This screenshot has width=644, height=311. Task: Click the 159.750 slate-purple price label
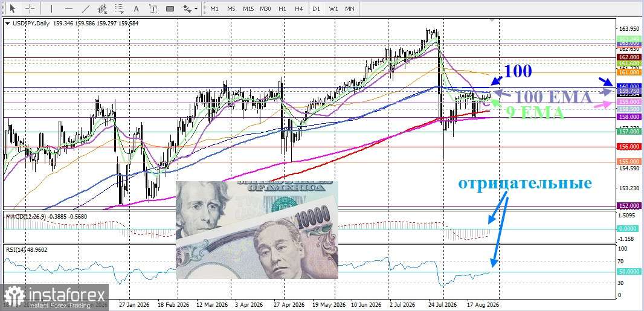(629, 92)
